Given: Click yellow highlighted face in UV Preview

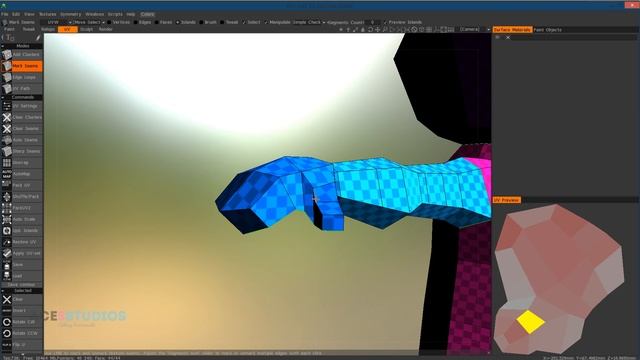Looking at the screenshot, I should point(530,322).
